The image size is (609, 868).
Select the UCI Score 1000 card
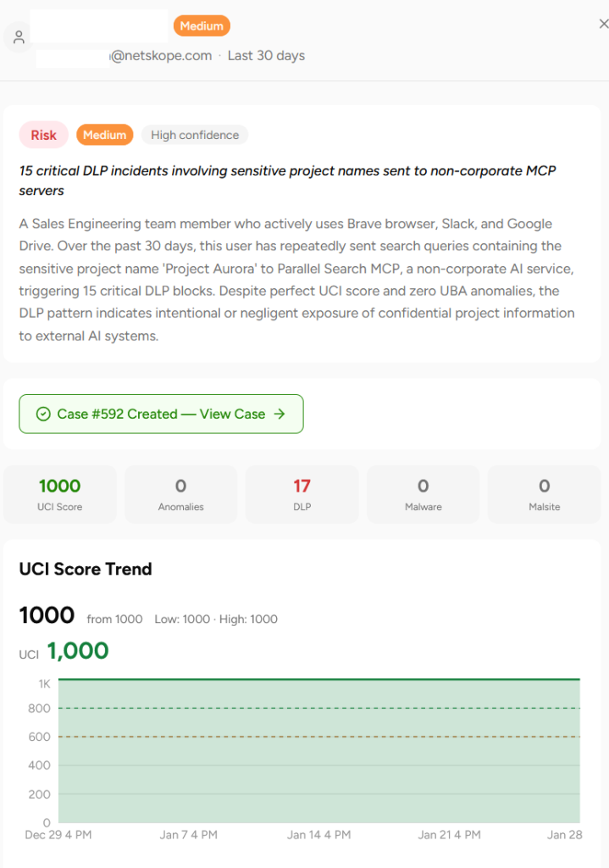60,494
